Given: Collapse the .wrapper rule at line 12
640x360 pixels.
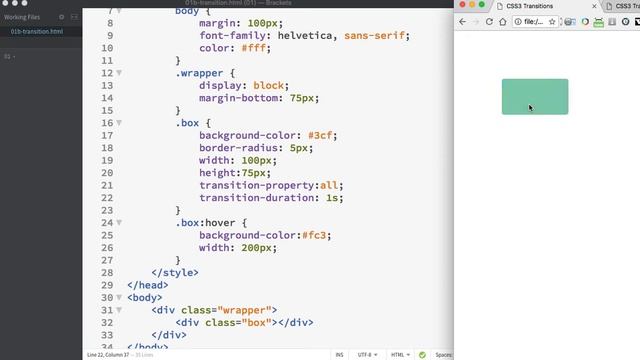Looking at the screenshot, I should [119, 73].
